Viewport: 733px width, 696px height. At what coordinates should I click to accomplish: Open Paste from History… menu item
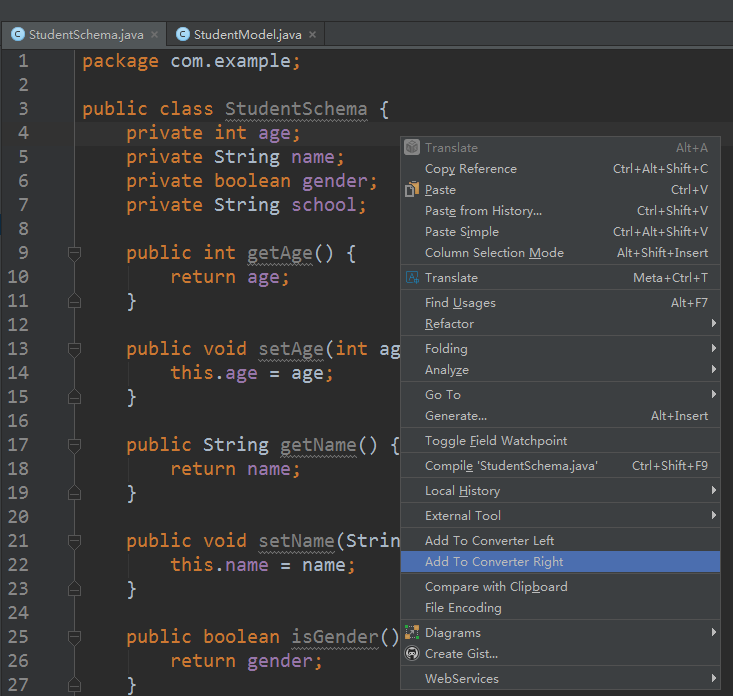click(x=560, y=210)
